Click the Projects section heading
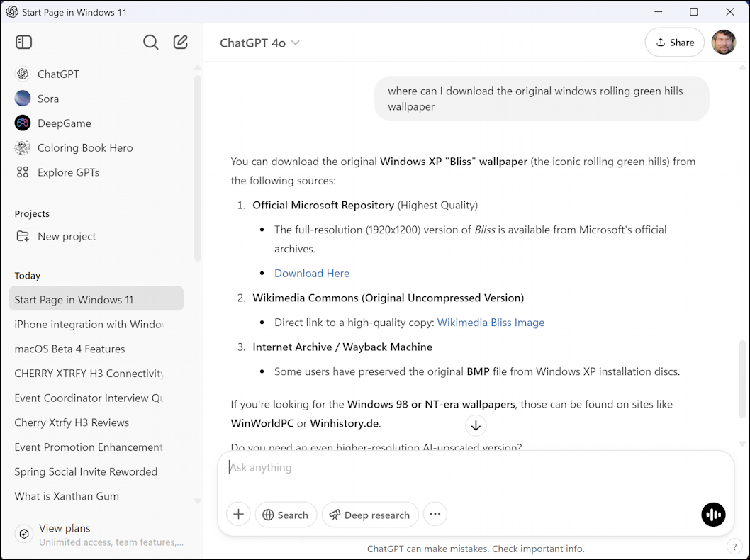The image size is (750, 560). 32,214
